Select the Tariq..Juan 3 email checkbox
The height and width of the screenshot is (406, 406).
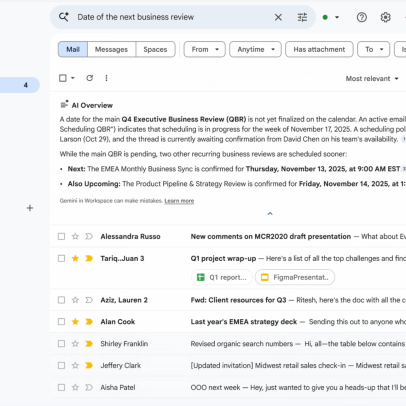click(x=61, y=258)
